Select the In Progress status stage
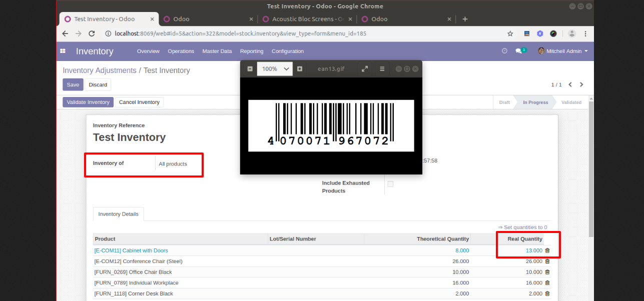Viewport: 644px width, 301px height. [535, 102]
